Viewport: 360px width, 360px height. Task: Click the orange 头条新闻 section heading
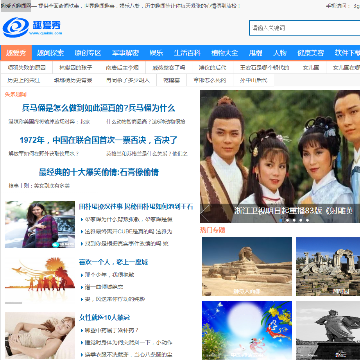click(16, 95)
